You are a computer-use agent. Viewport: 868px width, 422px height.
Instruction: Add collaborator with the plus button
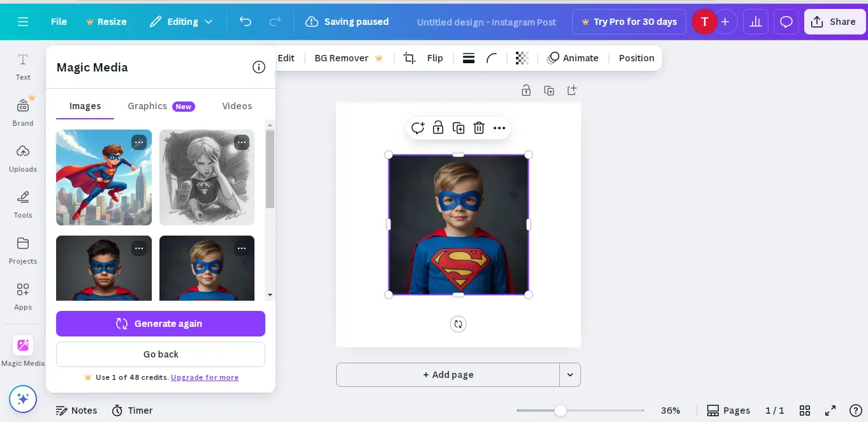click(x=725, y=22)
